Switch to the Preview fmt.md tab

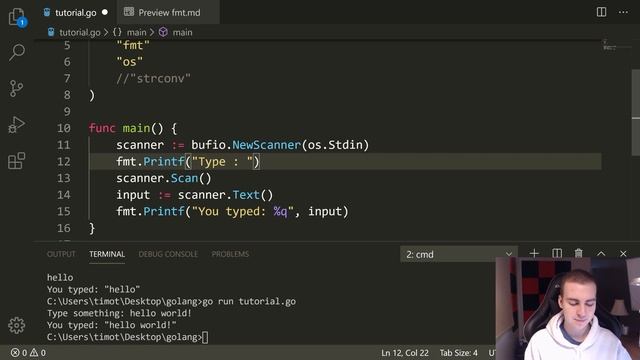tap(169, 13)
